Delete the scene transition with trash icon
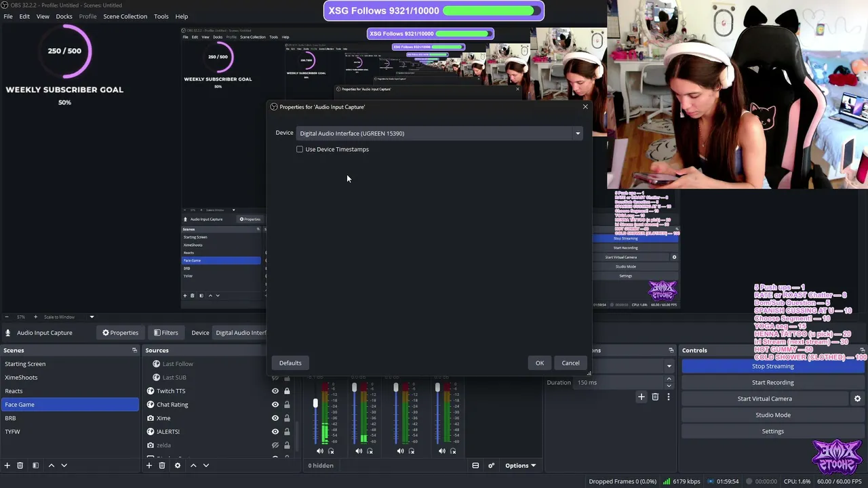Viewport: 868px width, 488px height. [x=655, y=396]
